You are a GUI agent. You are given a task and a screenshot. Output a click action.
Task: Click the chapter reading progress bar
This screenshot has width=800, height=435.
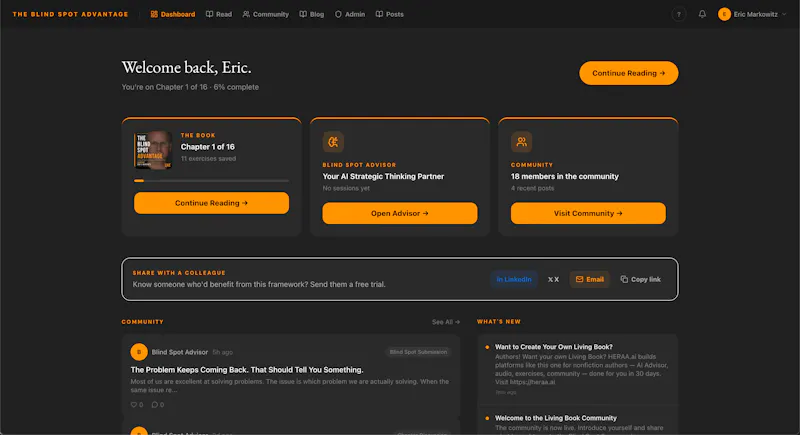(x=211, y=181)
